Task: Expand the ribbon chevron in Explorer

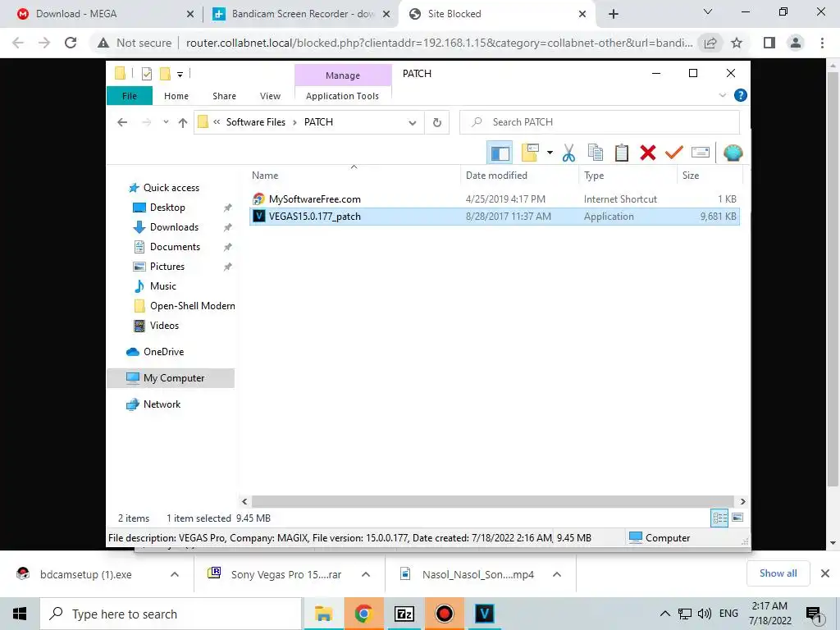Action: click(722, 95)
